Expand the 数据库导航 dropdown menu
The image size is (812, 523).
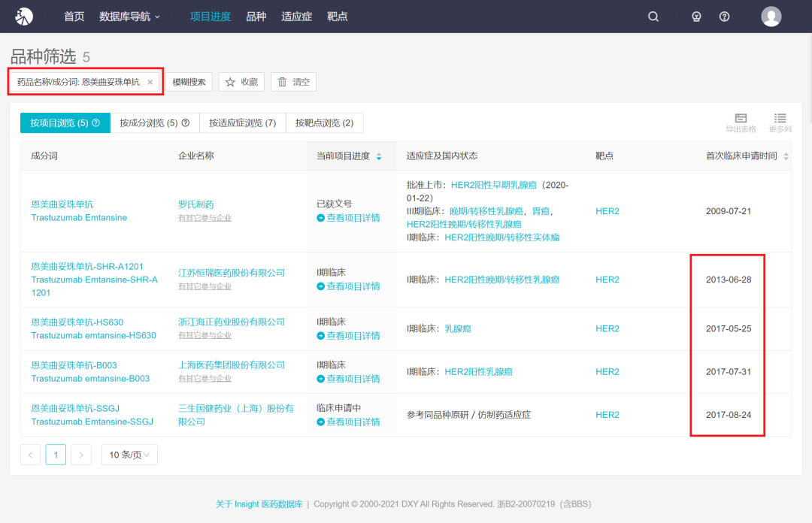point(129,17)
